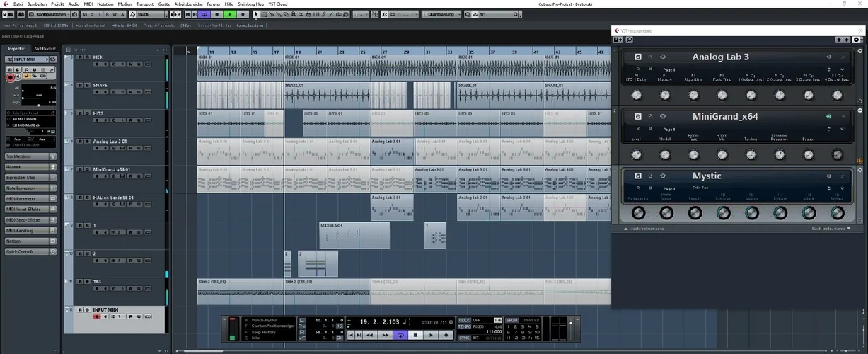Mute the HITS track
Viewport: 868px width, 354px height.
point(80,113)
